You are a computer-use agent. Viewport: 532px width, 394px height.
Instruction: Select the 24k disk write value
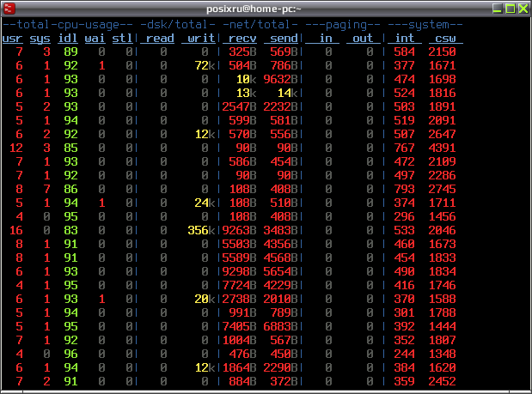click(x=205, y=203)
